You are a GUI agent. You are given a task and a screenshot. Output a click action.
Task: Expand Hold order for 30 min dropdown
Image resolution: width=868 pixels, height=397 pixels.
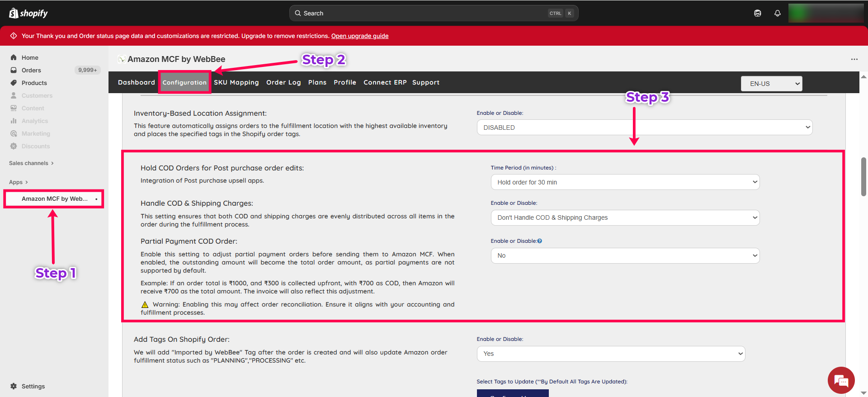[x=625, y=182]
